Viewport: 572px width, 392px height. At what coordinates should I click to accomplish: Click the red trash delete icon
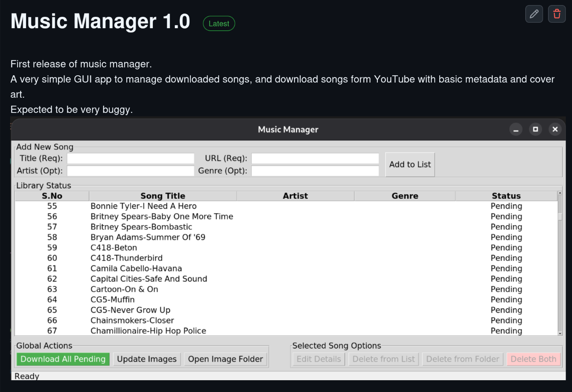point(556,14)
